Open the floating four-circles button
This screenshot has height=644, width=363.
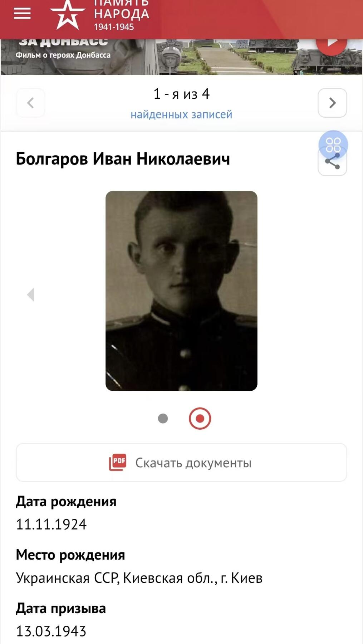click(333, 145)
